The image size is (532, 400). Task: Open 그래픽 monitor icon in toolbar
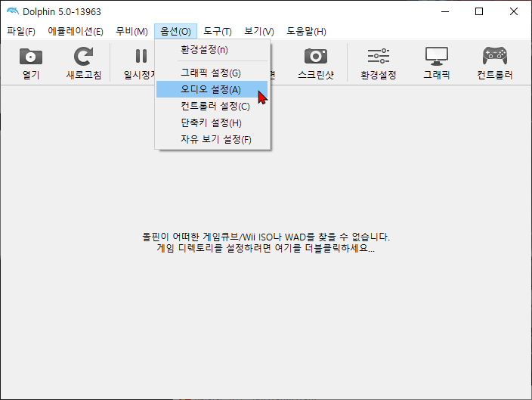click(x=437, y=57)
